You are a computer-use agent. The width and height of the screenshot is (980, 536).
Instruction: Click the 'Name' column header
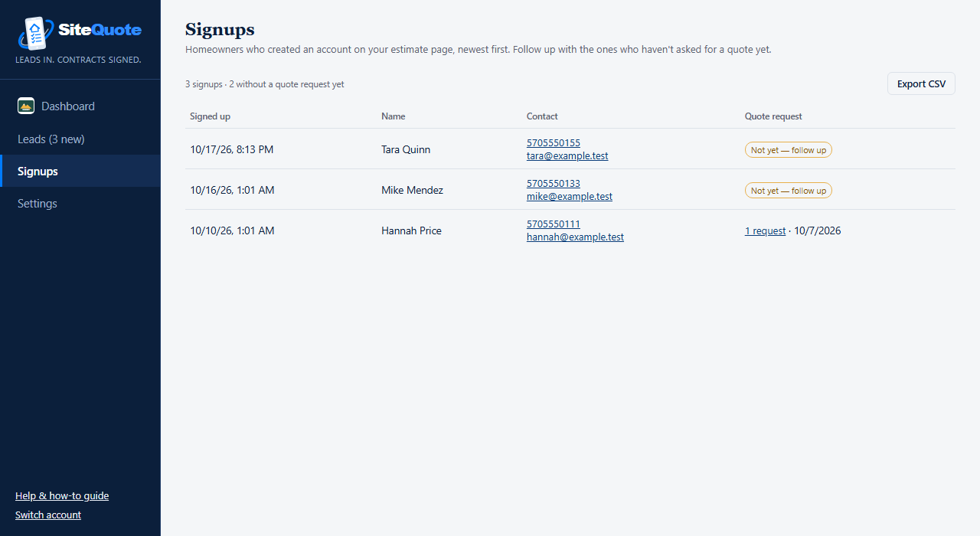(x=394, y=116)
